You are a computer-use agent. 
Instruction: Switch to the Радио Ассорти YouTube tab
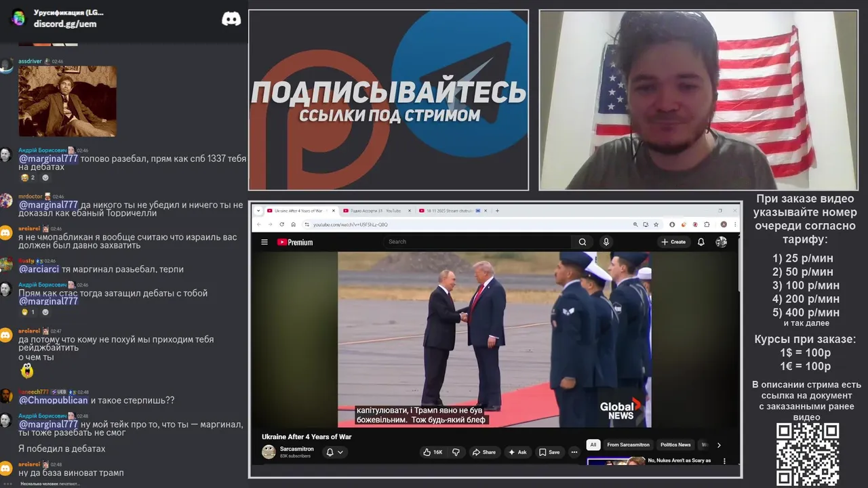pos(376,211)
